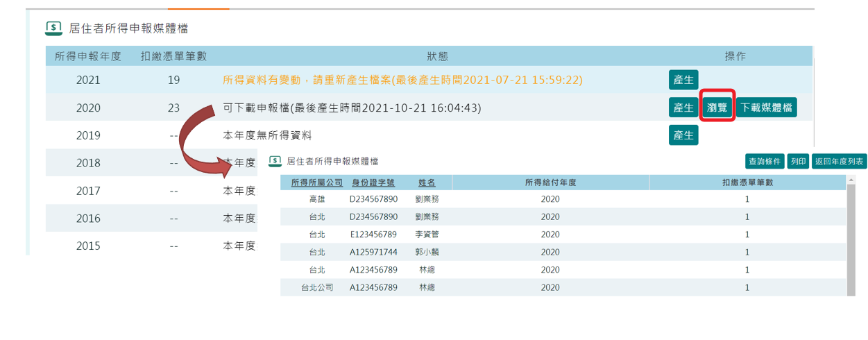Go back via 返回年度列表 button

pos(840,162)
